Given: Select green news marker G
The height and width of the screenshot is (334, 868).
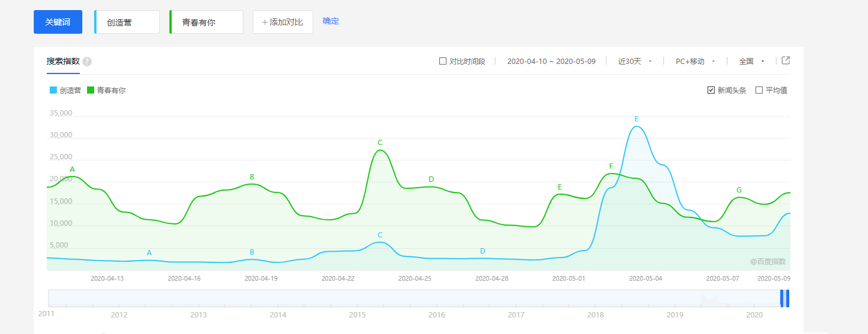Looking at the screenshot, I should tap(739, 190).
